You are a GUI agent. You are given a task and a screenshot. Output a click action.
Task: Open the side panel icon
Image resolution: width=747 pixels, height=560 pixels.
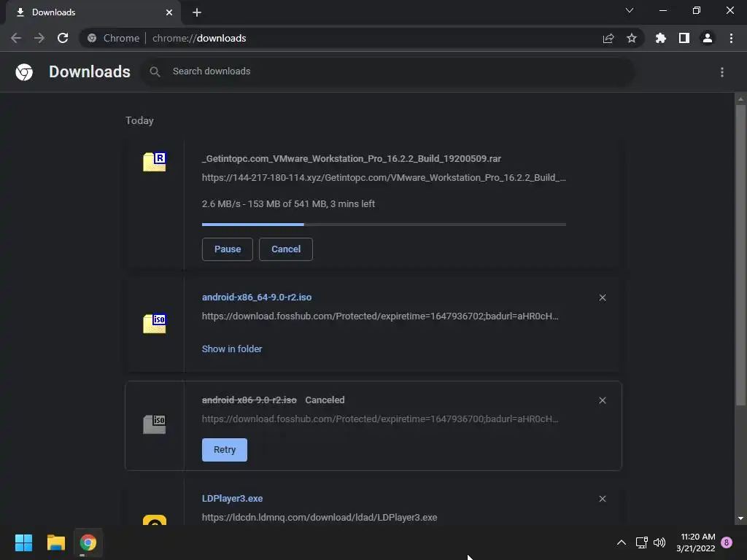click(684, 38)
